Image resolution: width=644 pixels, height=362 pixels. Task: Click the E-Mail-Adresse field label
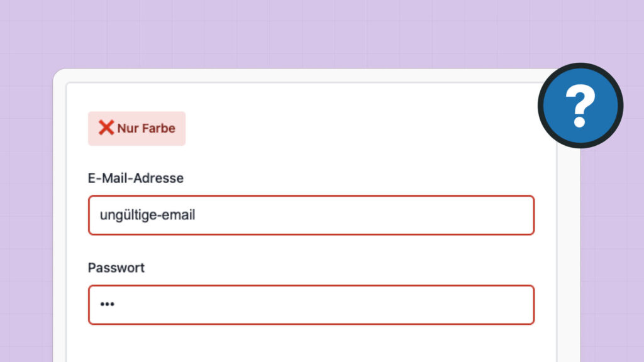(x=135, y=178)
